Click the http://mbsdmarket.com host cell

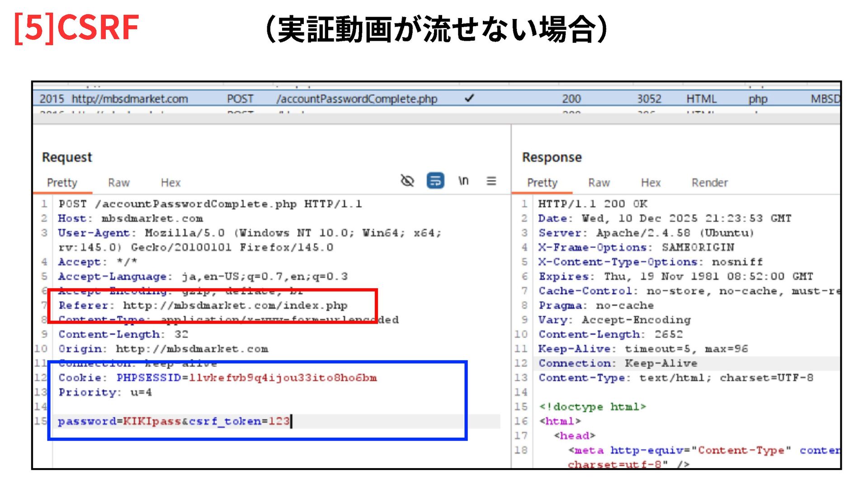click(130, 99)
